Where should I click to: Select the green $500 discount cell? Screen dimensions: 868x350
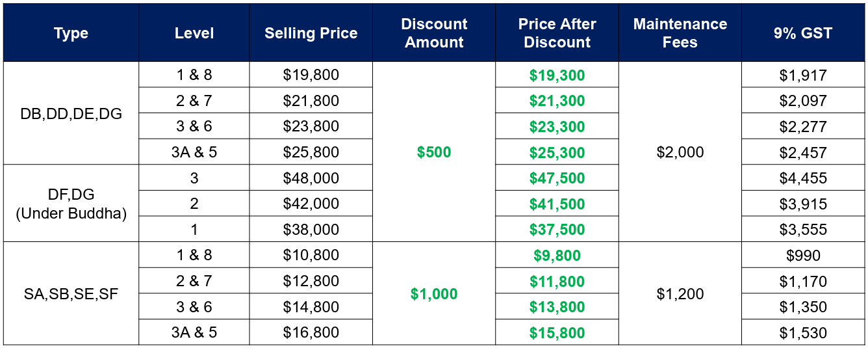pyautogui.click(x=434, y=152)
